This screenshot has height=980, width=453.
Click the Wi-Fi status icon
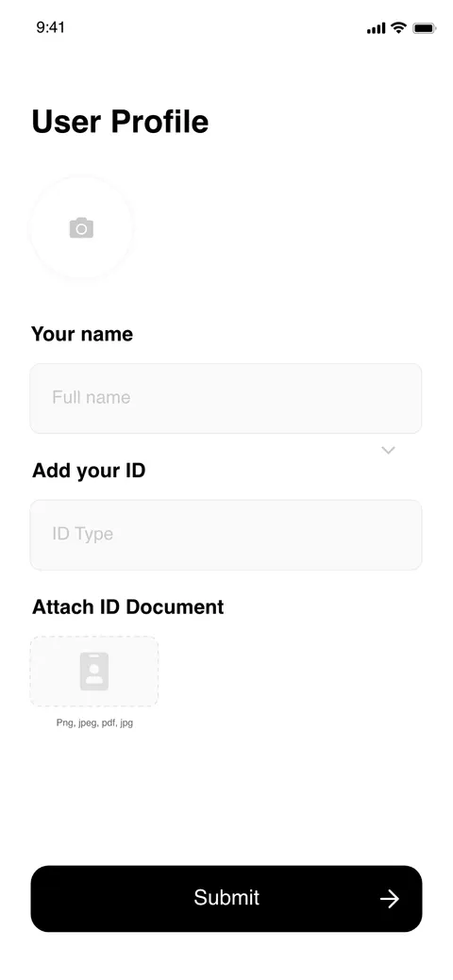pyautogui.click(x=398, y=27)
